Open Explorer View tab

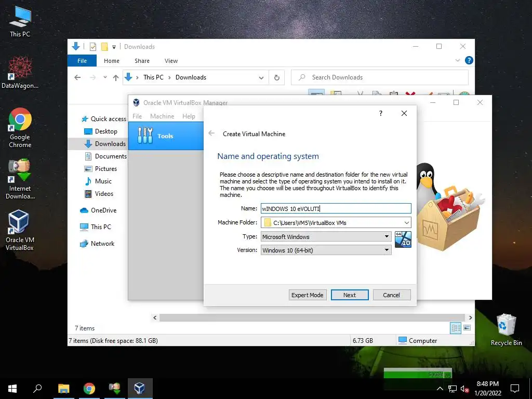(171, 61)
